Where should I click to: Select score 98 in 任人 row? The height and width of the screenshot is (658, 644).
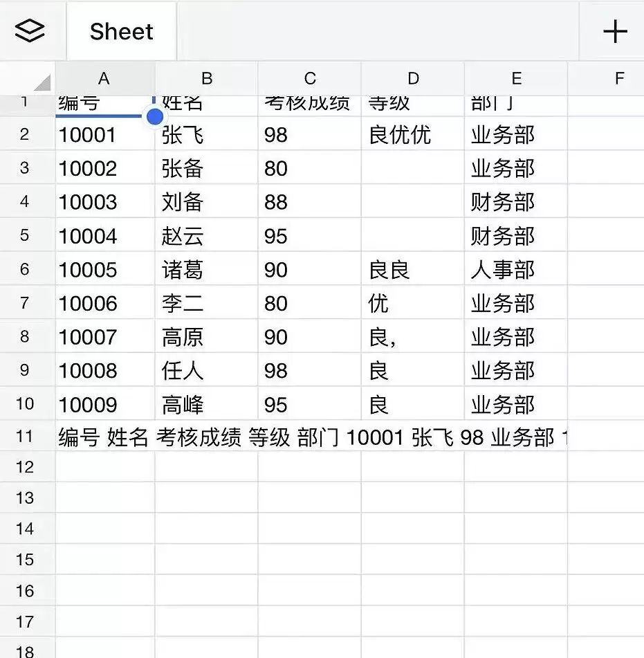310,370
